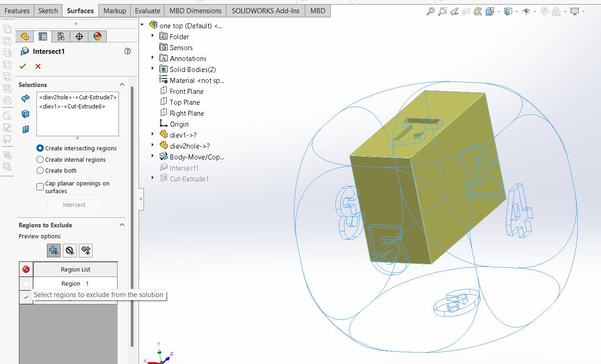Click the solid body selection filter icon

point(26,114)
